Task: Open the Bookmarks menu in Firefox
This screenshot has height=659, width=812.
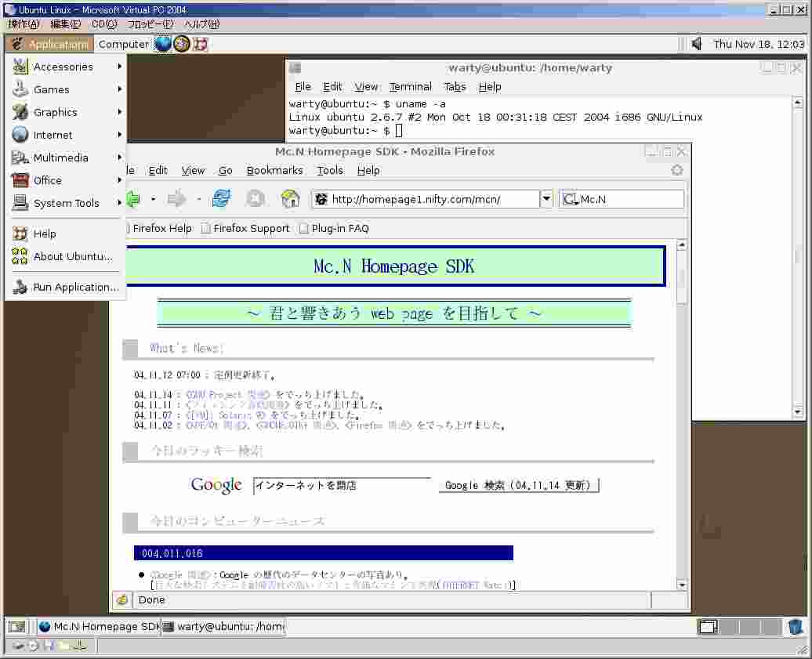Action: tap(274, 170)
